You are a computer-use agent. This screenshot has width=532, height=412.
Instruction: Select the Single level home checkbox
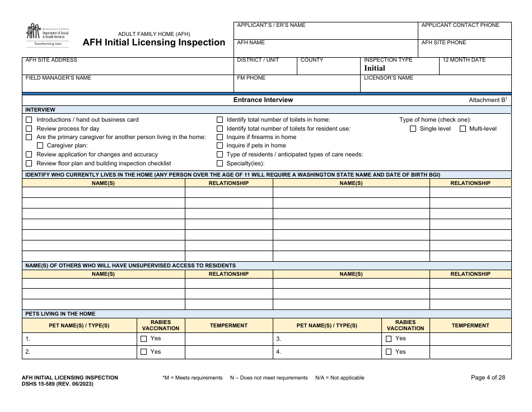coord(413,128)
